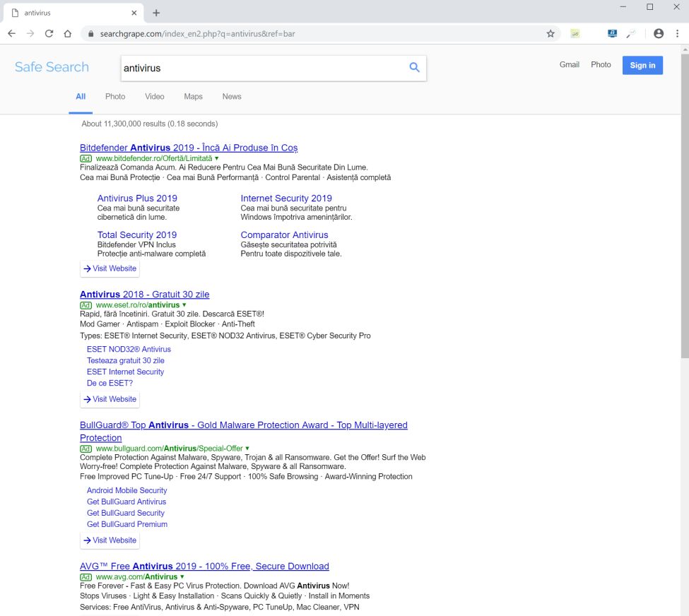Viewport: 689px width, 616px height.
Task: Expand the eset.ro URL dropdown arrow
Action: click(184, 305)
